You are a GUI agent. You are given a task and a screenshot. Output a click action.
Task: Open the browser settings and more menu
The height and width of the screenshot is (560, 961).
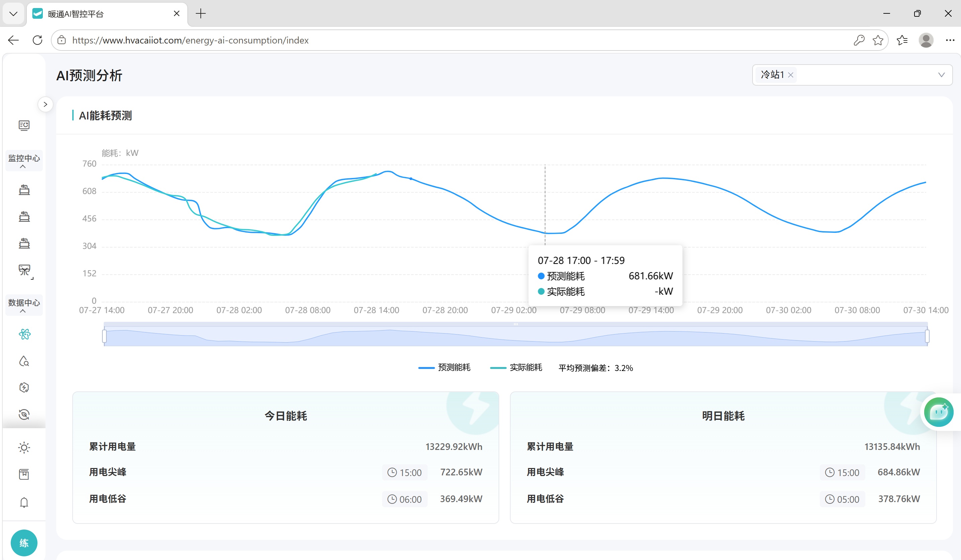(950, 40)
